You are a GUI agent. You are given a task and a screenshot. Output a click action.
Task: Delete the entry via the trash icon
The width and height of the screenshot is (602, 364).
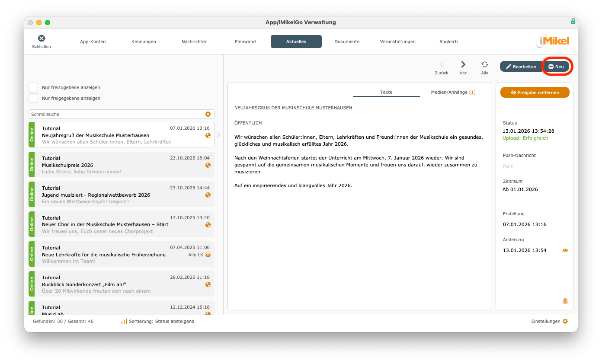565,301
